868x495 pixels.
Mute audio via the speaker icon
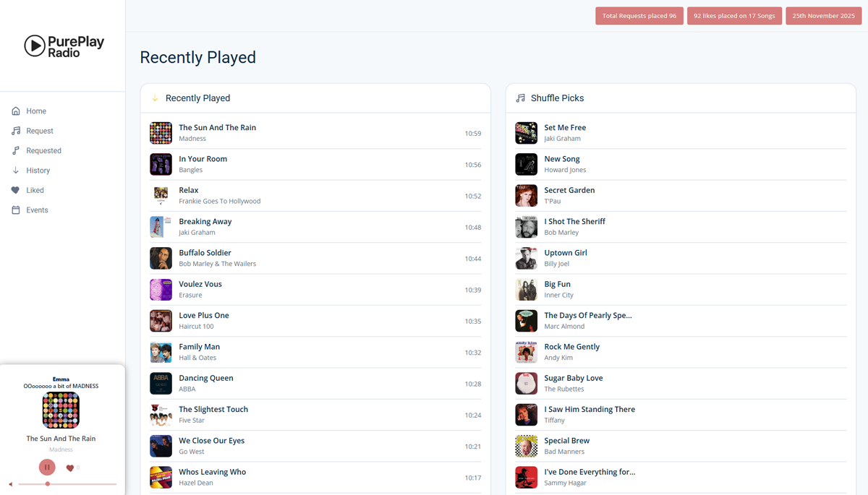[x=11, y=483]
